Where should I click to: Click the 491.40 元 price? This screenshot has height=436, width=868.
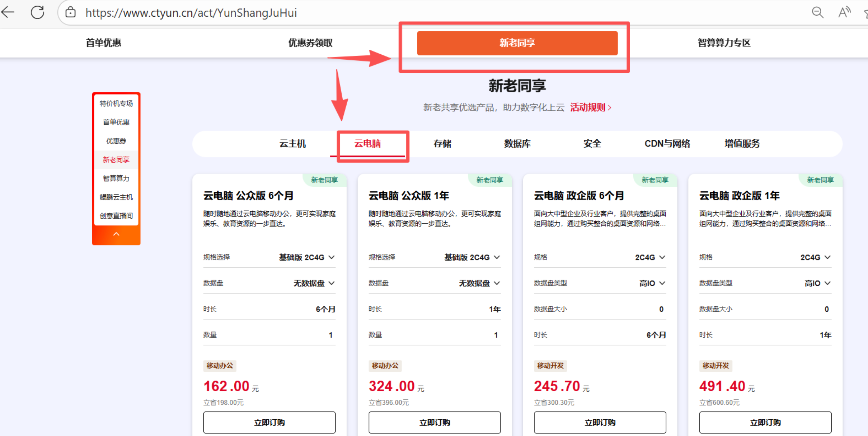click(x=727, y=386)
